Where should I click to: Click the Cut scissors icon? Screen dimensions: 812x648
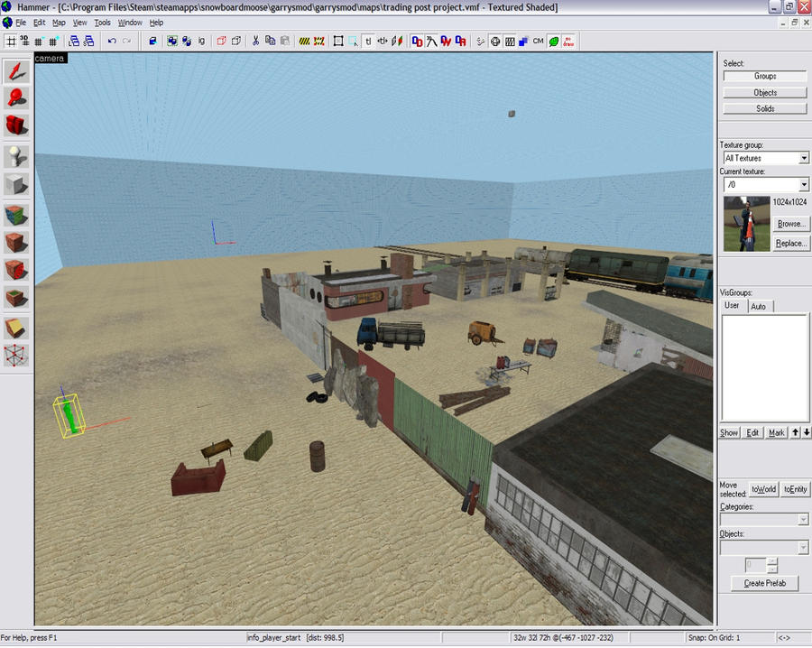click(255, 41)
